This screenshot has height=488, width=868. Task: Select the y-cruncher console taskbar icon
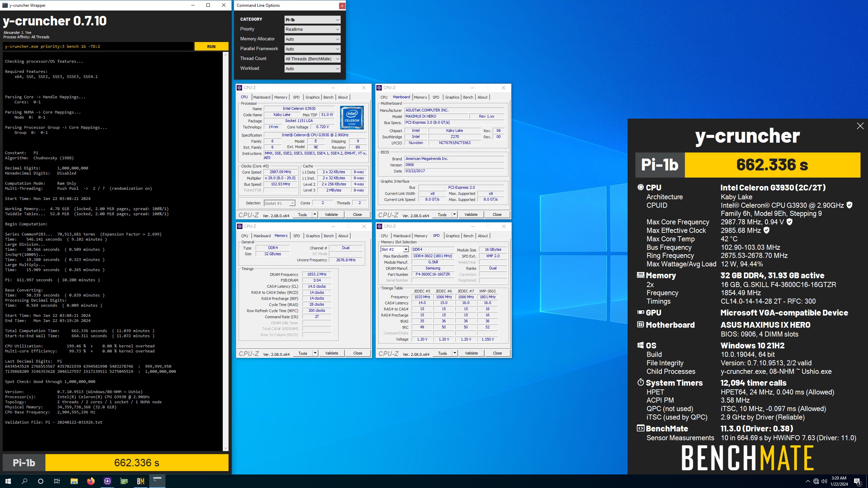[x=157, y=481]
